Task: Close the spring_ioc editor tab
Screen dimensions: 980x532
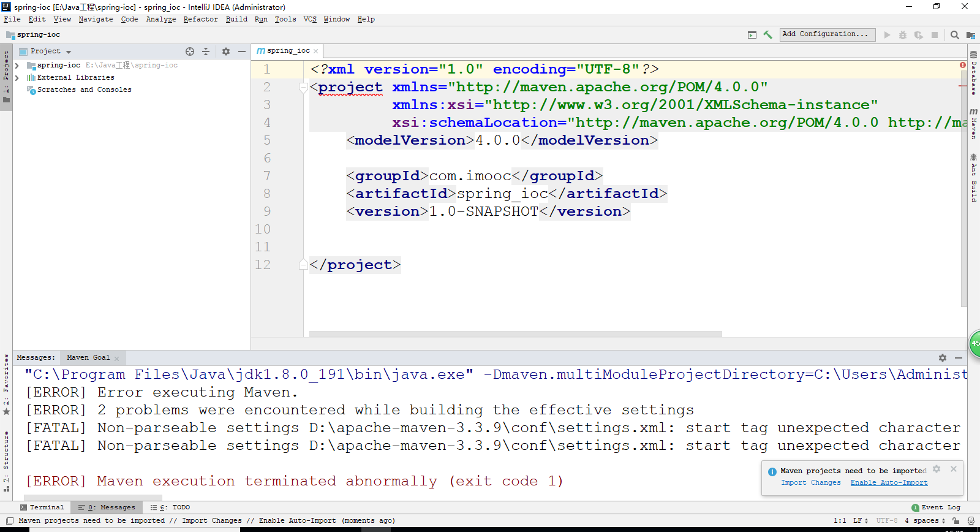Action: coord(316,51)
